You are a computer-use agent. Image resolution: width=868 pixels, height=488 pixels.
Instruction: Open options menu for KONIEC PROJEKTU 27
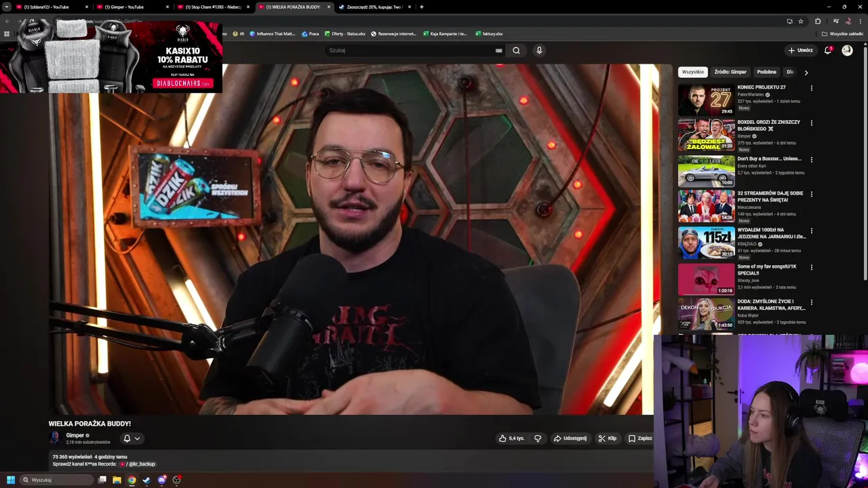pyautogui.click(x=811, y=88)
